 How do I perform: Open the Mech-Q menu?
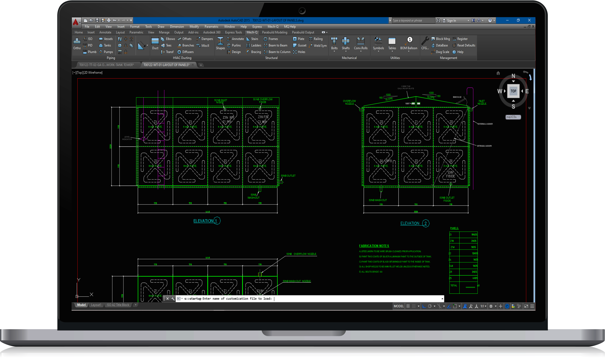tap(273, 27)
